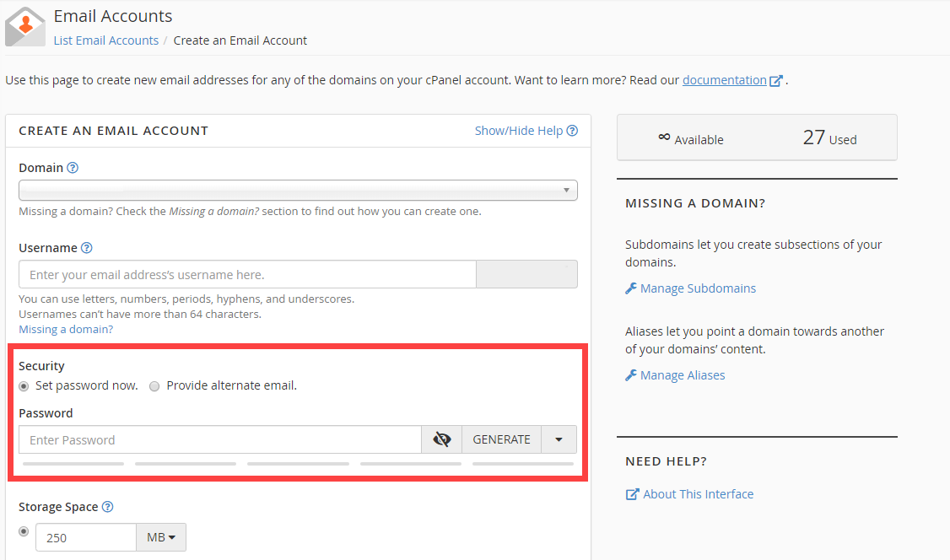
Task: Go to List Email Accounts breadcrumb
Action: [106, 40]
